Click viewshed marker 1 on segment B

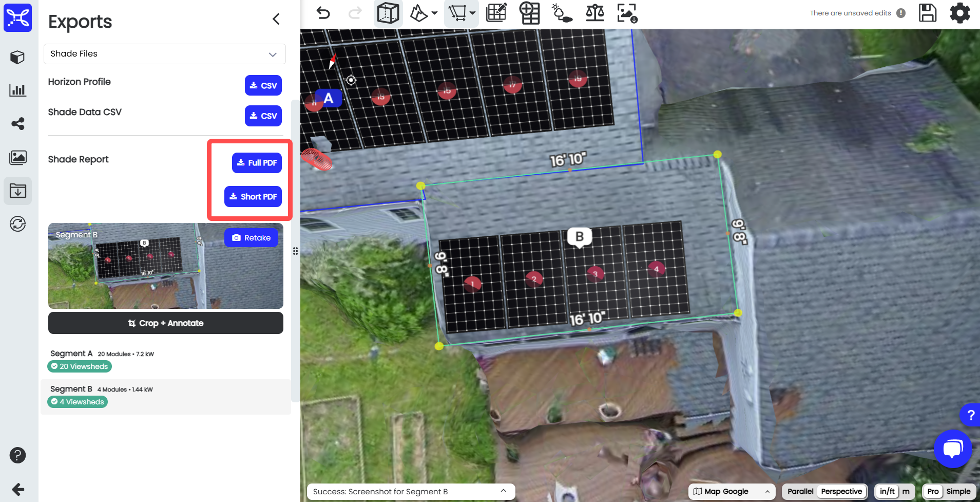point(472,284)
